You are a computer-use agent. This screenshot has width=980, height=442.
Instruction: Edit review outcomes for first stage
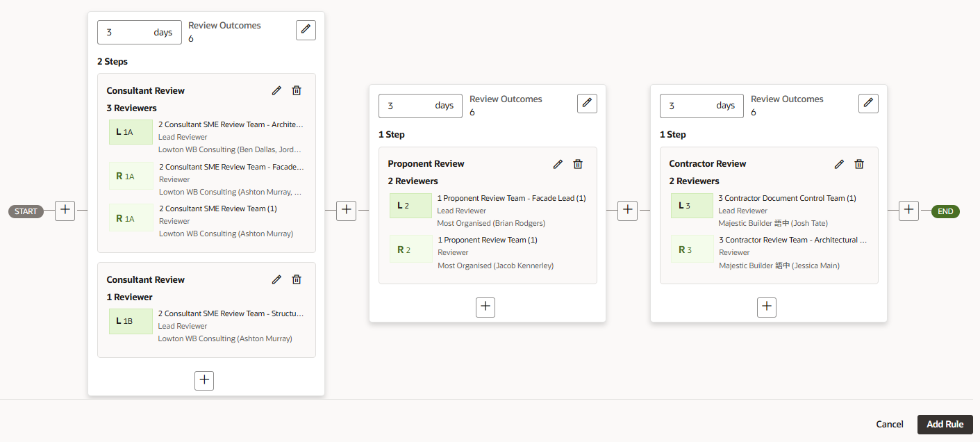tap(306, 30)
